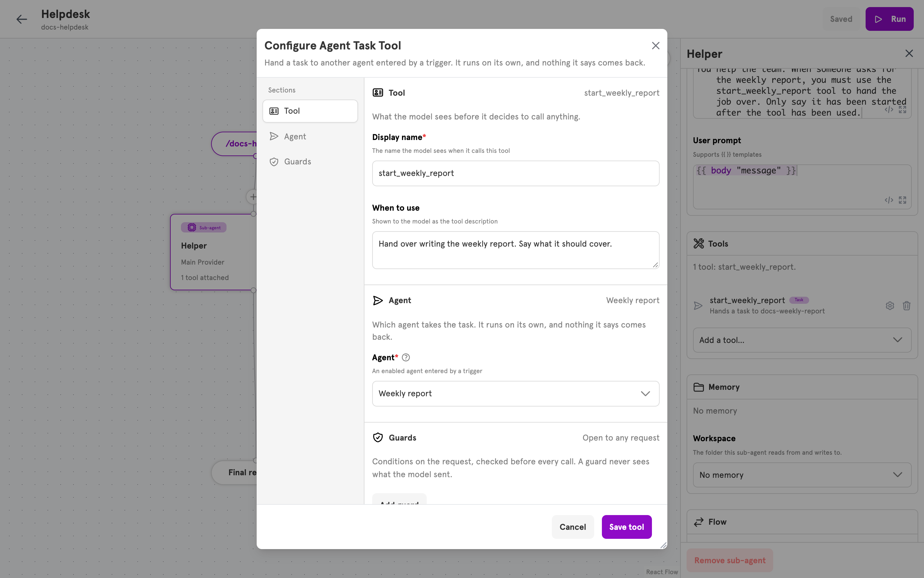Click the Guards sidebar shield icon
This screenshot has height=578, width=924.
274,162
